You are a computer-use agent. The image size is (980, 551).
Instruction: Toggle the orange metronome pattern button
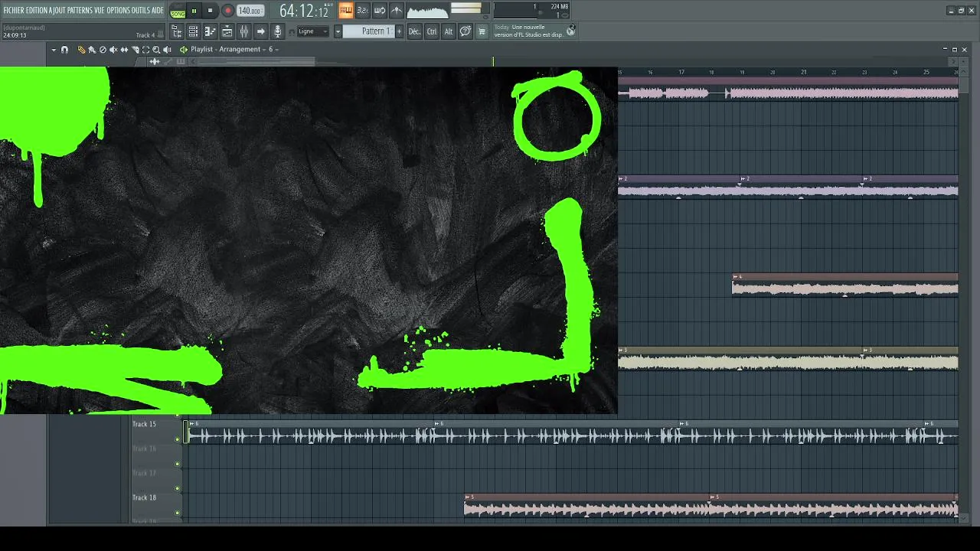point(346,11)
